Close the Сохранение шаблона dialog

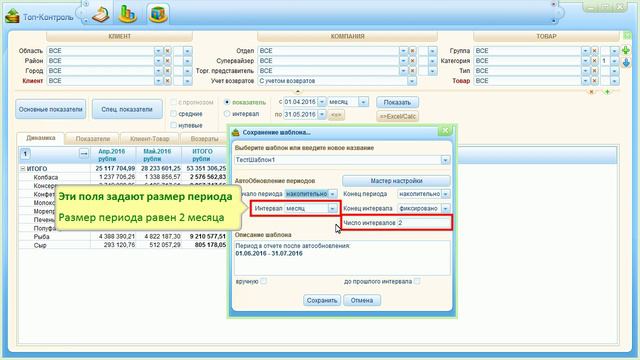445,131
